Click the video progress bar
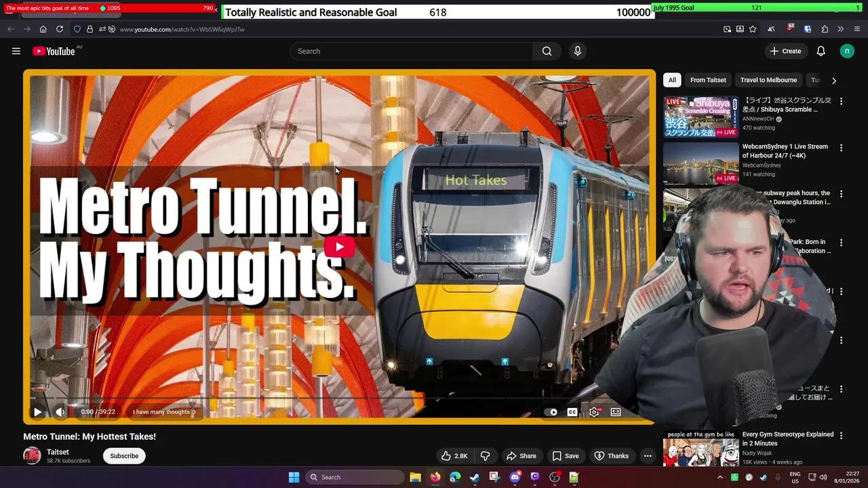Screen dimensions: 868x488 coord(339,398)
